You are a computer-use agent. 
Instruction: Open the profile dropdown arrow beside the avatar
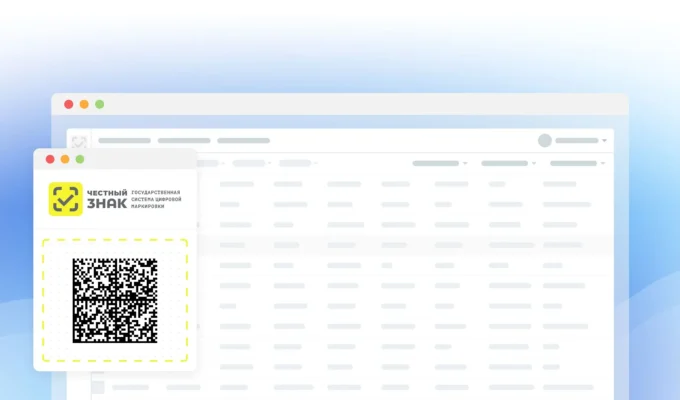(604, 141)
